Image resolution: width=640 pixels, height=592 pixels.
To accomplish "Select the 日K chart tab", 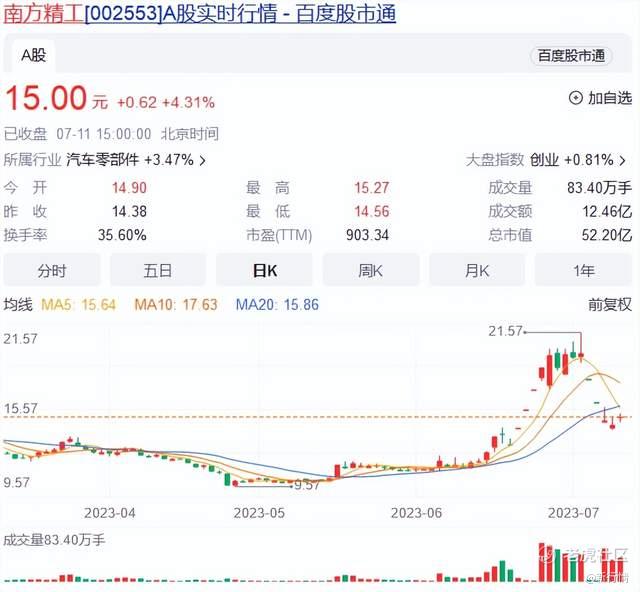I will point(264,270).
